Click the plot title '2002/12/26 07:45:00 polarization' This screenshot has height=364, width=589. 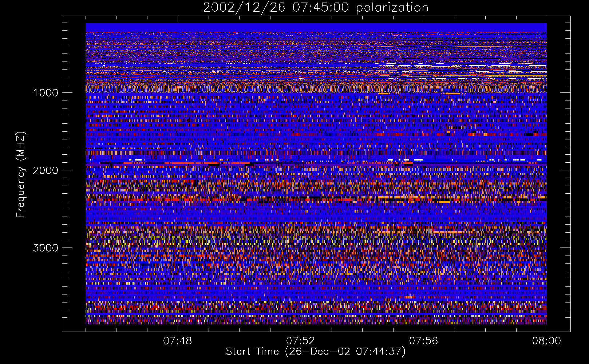point(316,7)
